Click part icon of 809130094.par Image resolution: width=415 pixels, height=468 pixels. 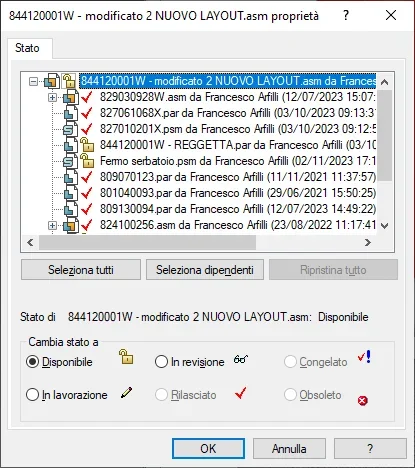(71, 209)
